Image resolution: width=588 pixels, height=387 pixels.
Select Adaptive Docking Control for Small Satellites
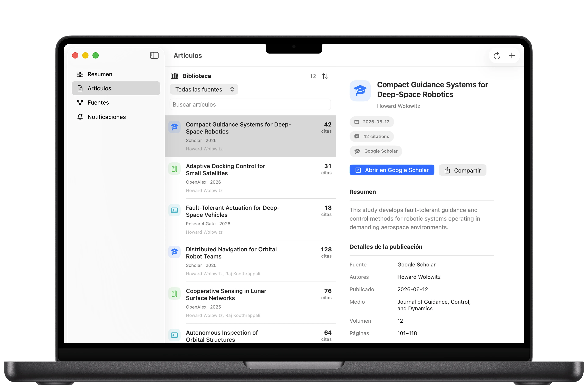250,178
